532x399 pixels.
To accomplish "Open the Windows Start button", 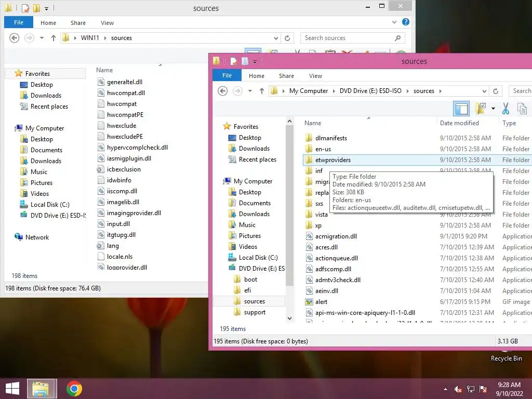I will tap(12, 389).
